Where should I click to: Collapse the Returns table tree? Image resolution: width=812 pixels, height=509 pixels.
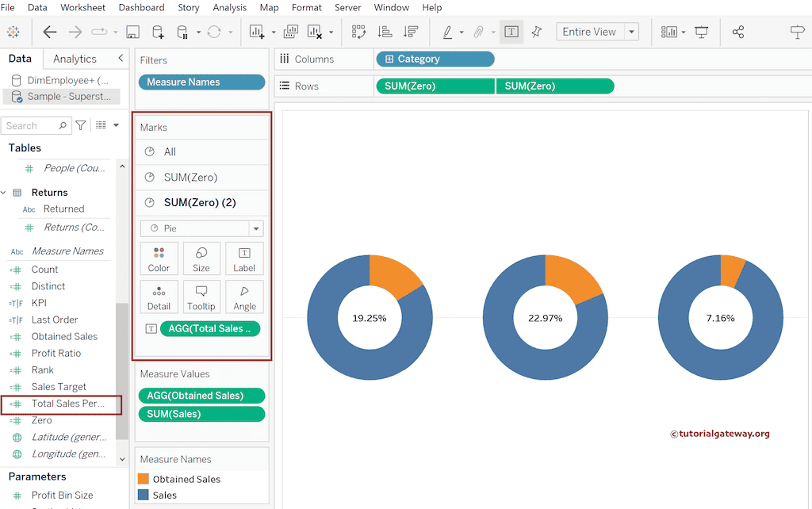coord(4,193)
